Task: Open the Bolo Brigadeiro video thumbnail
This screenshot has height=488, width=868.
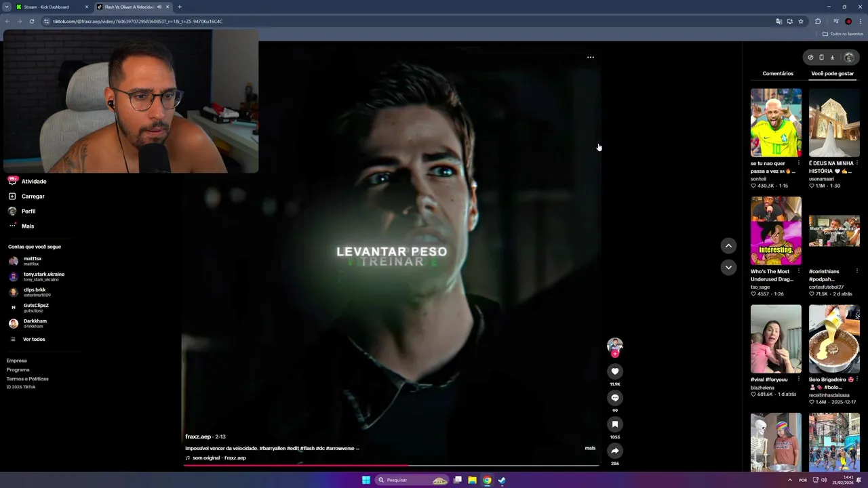Action: pos(834,339)
